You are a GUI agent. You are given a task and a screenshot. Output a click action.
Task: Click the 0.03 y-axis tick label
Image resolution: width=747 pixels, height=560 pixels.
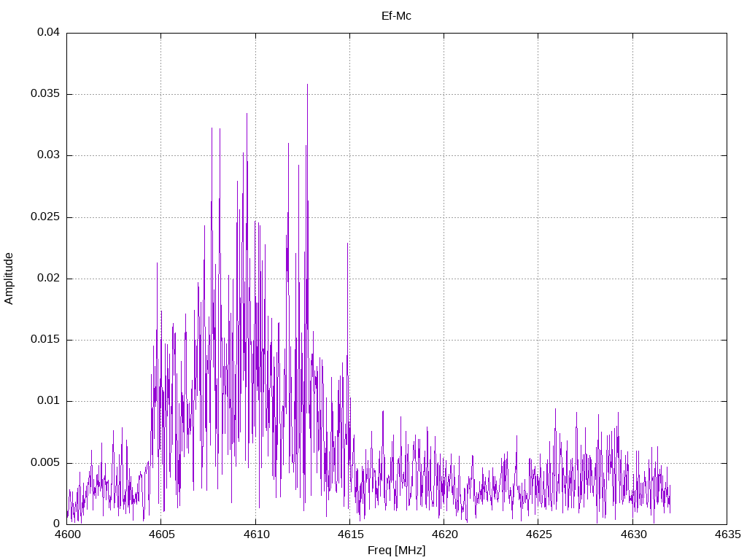[x=49, y=155]
